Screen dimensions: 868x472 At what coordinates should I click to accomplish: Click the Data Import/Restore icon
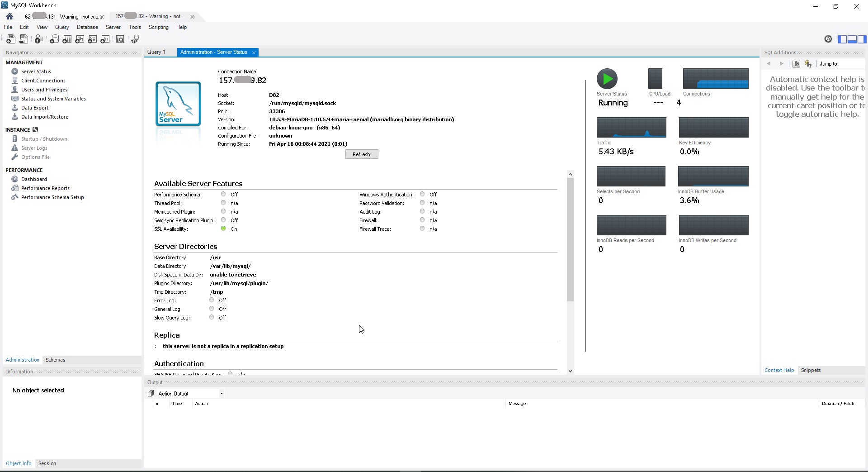[15, 117]
